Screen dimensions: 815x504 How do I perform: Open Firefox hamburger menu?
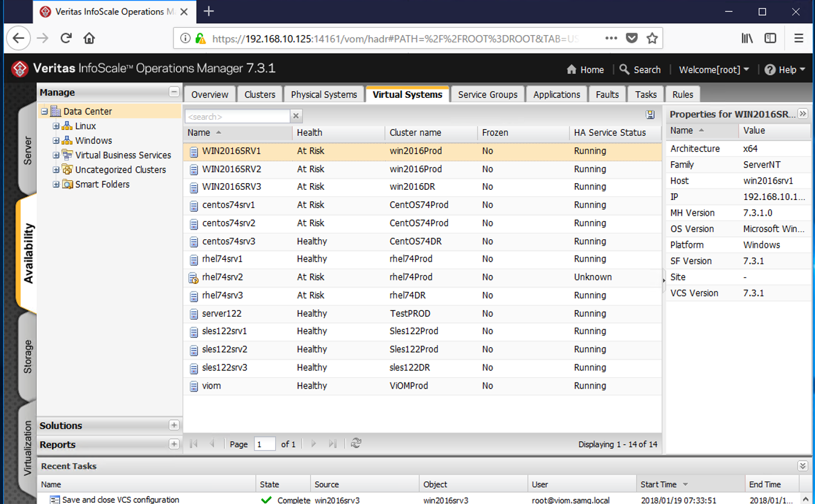pos(799,38)
